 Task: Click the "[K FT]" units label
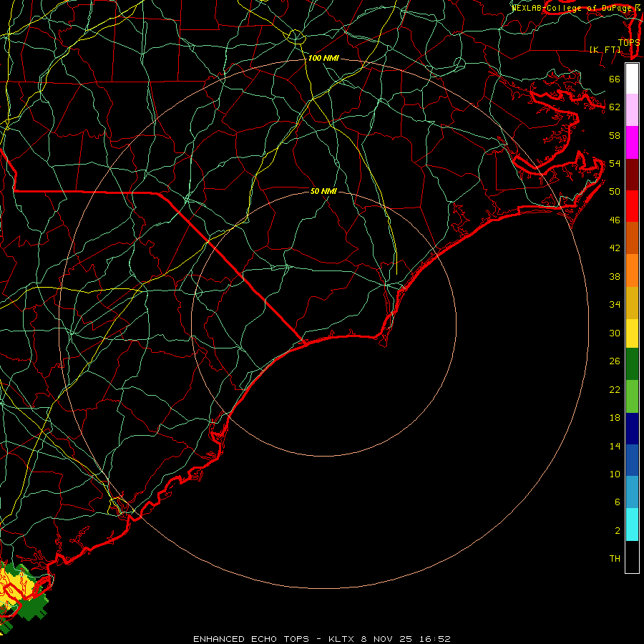pyautogui.click(x=605, y=49)
